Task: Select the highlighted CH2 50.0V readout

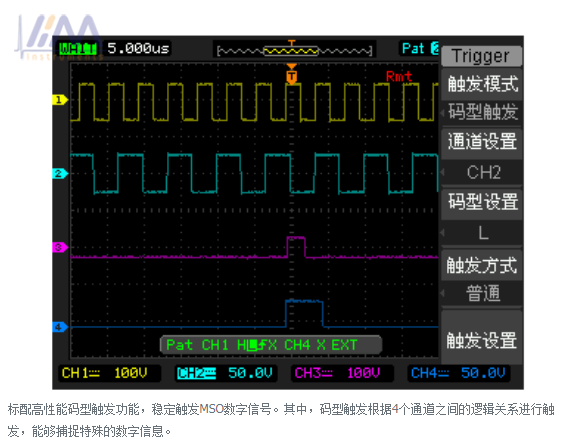Action: (225, 373)
